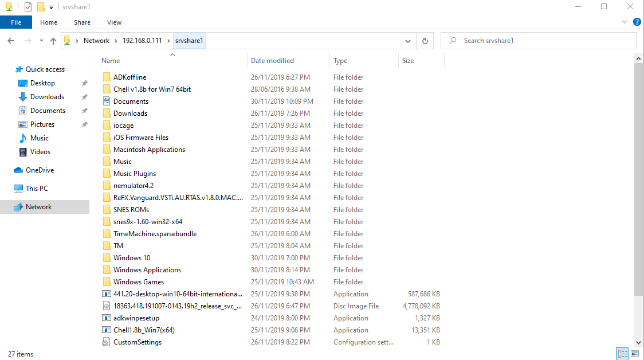
Task: Expand the ribbon with the chevron
Action: pos(625,22)
